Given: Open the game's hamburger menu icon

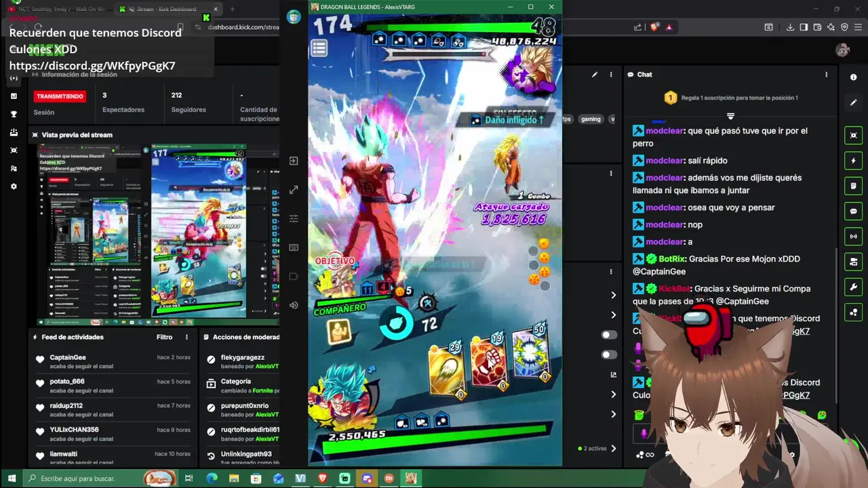Looking at the screenshot, I should 319,48.
